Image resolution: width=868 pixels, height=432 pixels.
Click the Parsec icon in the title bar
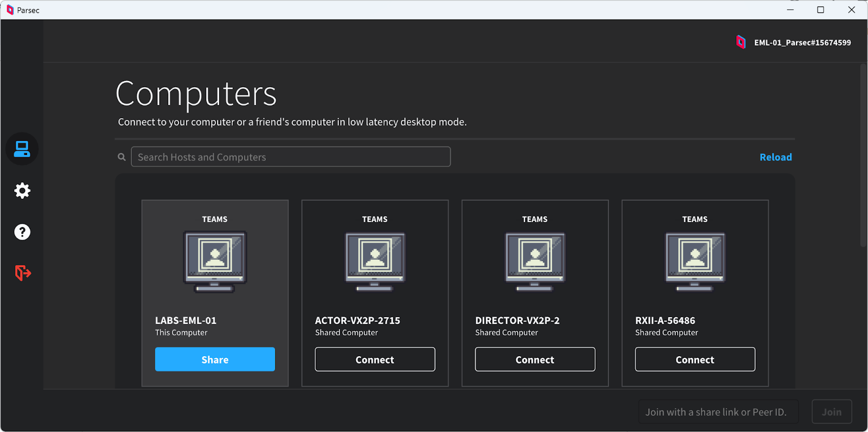click(10, 10)
